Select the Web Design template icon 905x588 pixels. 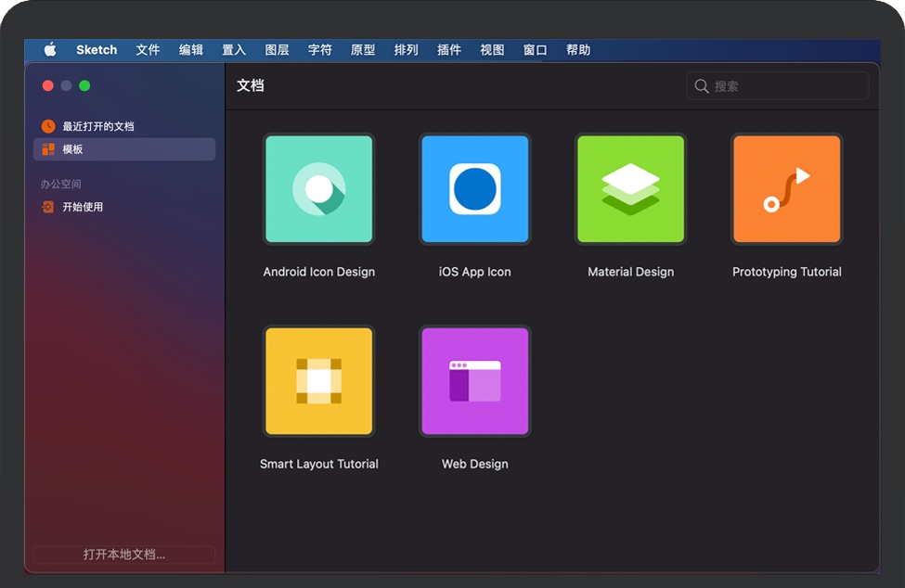click(474, 381)
